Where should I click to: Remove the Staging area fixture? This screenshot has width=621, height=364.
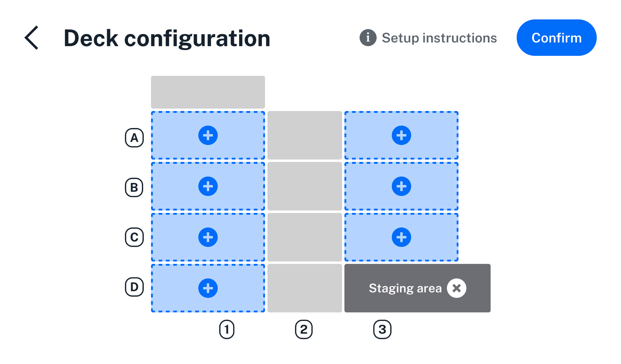[456, 288]
